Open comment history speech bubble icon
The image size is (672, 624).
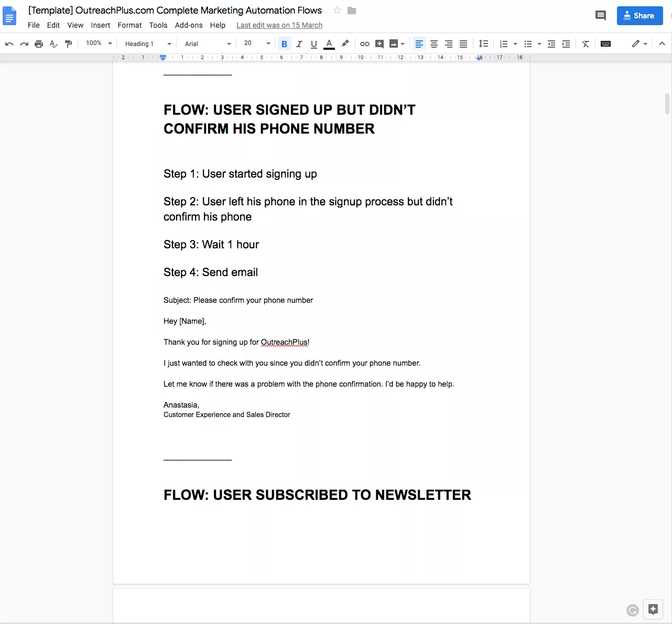[601, 16]
